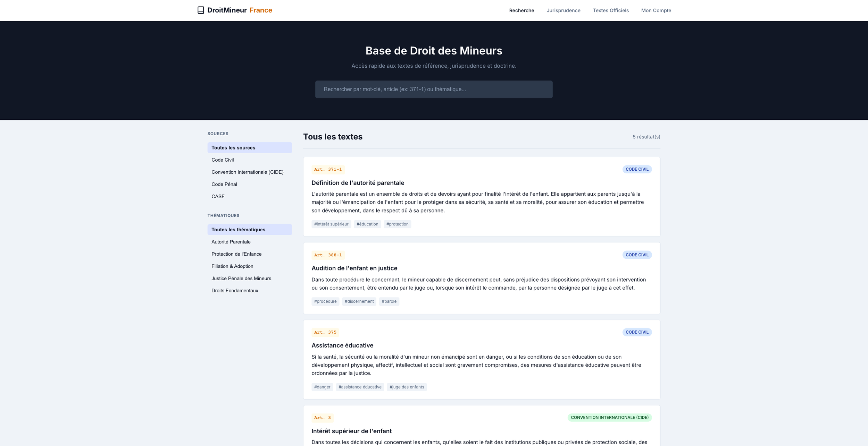
Task: Click the #juge des enfants tag
Action: (x=406, y=387)
